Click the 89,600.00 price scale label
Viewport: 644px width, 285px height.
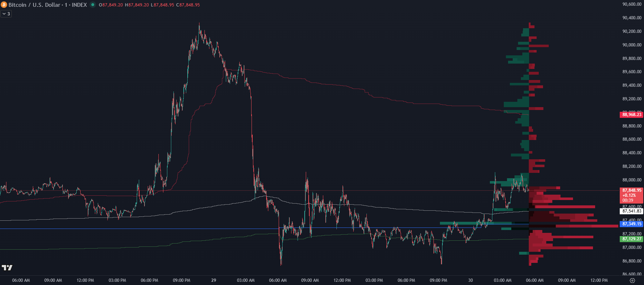coord(632,72)
